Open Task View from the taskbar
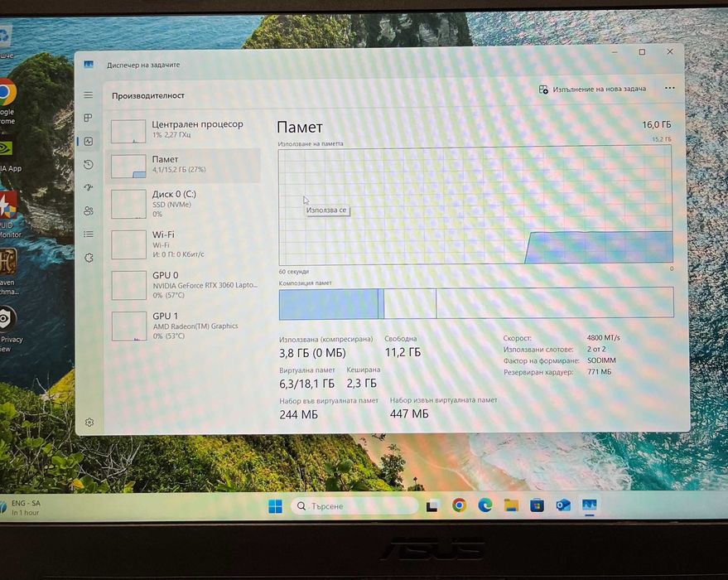This screenshot has width=728, height=580. (432, 505)
